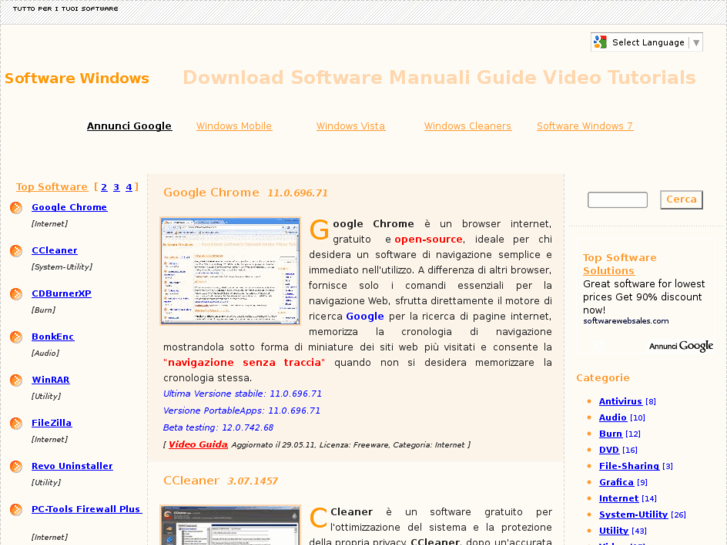Image resolution: width=727 pixels, height=545 pixels.
Task: Click the orange icon beside WinRAR
Action: (x=16, y=380)
